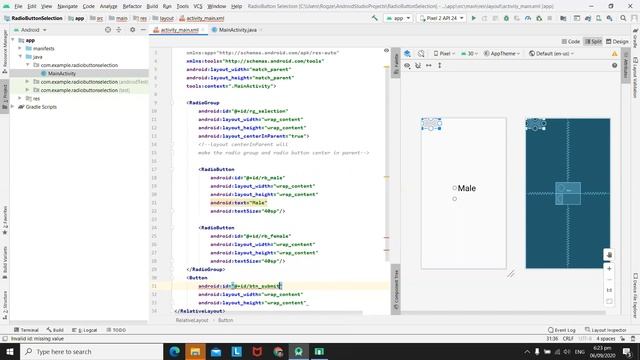Image resolution: width=640 pixels, height=360 pixels.
Task: Click the help question mark icon in design toolbar
Action: coord(614,65)
